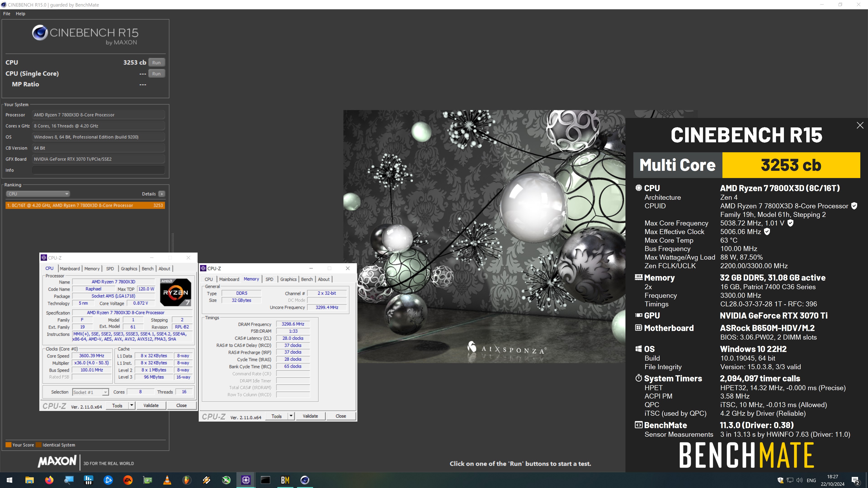Run the CPU multi-core benchmark
This screenshot has height=488, width=868.
[156, 62]
